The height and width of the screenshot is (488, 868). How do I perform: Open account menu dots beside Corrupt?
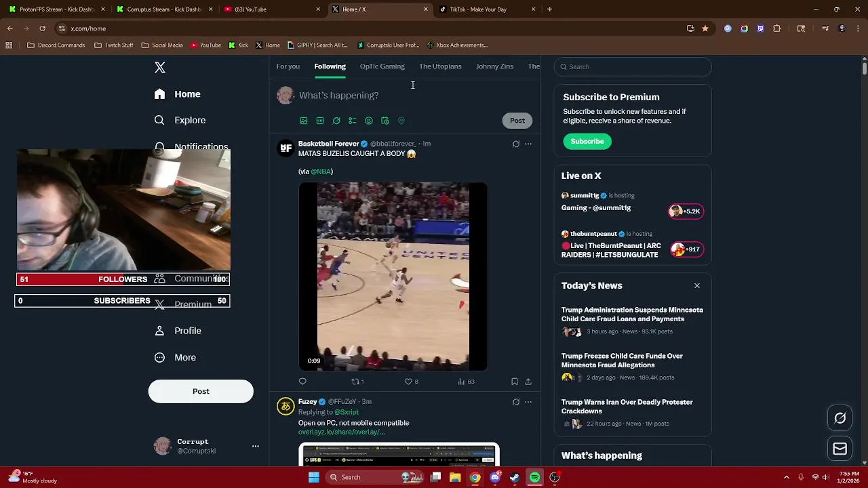pos(256,446)
